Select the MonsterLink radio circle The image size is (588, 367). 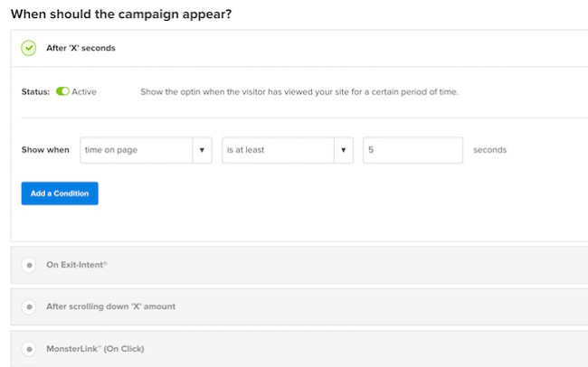[29, 348]
